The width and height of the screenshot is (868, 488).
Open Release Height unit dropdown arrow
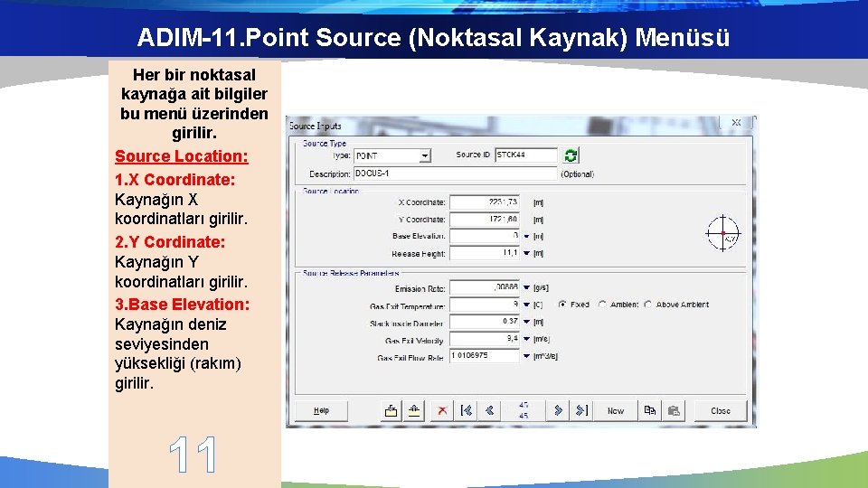click(x=526, y=253)
